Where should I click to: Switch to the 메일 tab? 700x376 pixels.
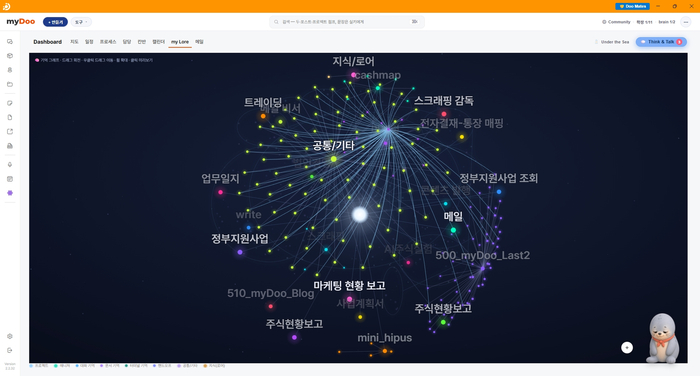(199, 42)
